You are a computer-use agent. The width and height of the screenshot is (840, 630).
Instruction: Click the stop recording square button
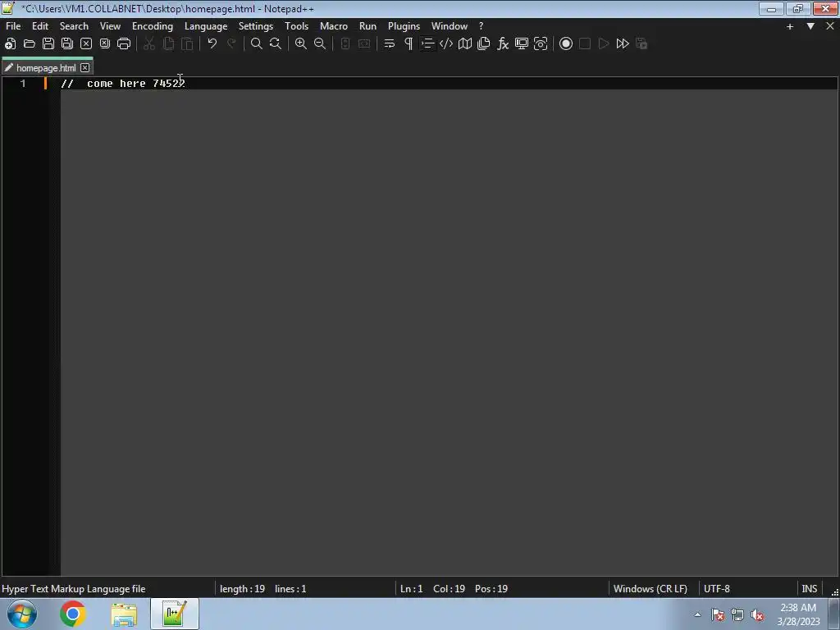pos(585,44)
